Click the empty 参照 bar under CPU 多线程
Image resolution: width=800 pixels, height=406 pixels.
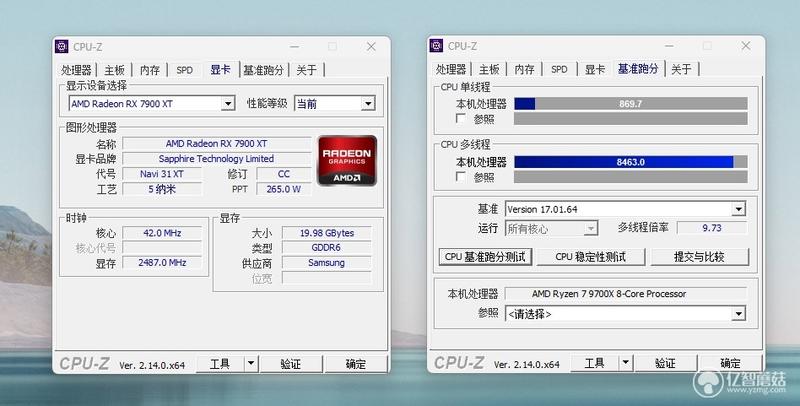coord(631,177)
